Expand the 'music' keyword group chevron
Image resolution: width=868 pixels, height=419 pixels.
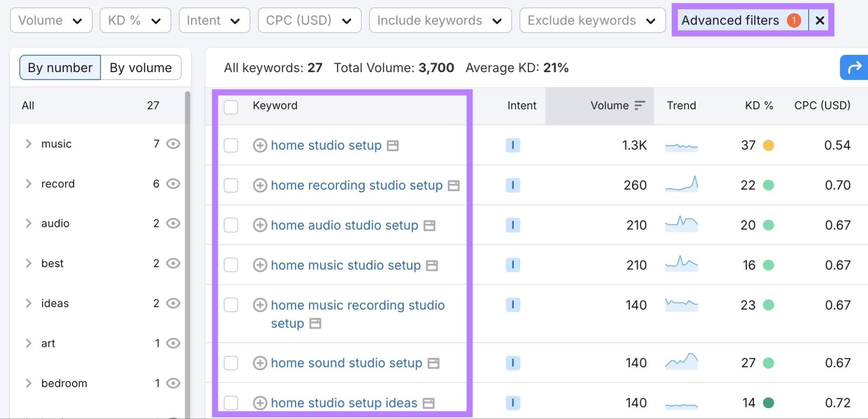[x=28, y=144]
